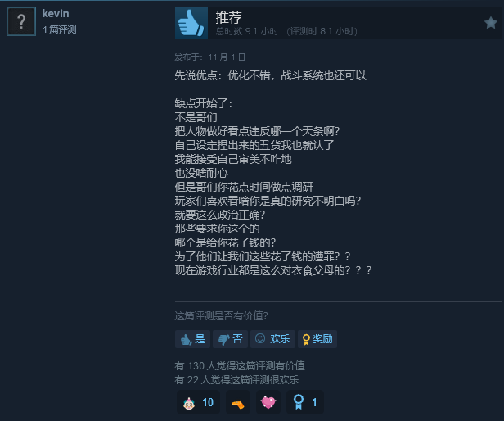Click the blue ribbon award badge
The image size is (504, 421).
pyautogui.click(x=304, y=402)
